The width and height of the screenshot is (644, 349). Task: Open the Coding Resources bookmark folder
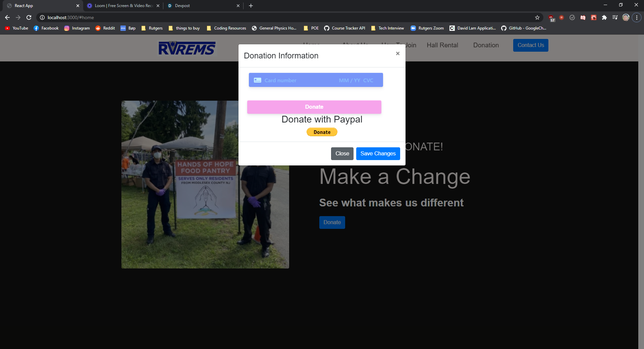[x=226, y=28]
